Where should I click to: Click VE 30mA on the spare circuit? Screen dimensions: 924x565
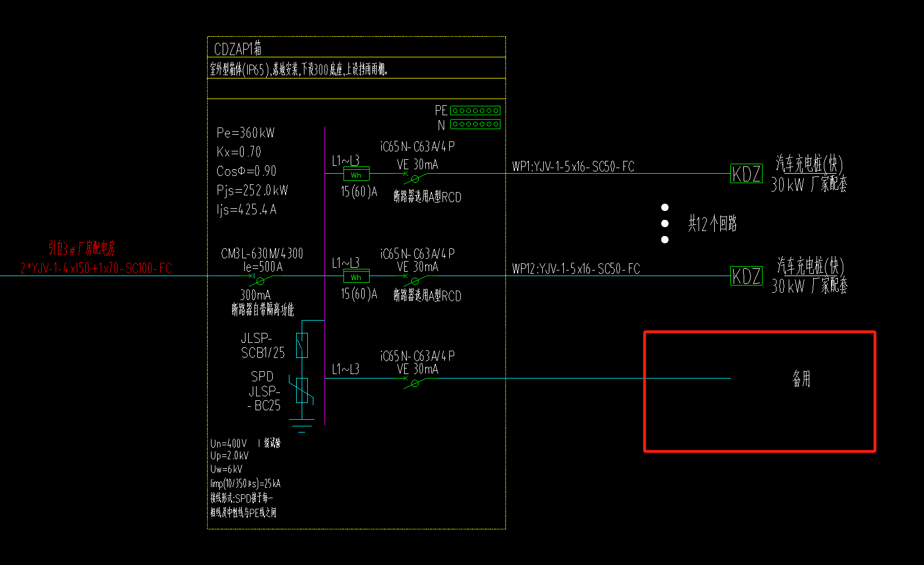[x=417, y=370]
